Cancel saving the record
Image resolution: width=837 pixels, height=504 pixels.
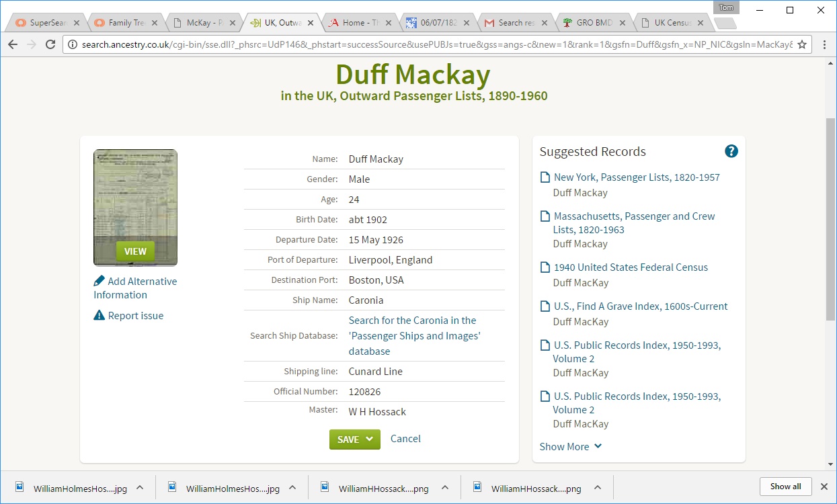pyautogui.click(x=405, y=439)
